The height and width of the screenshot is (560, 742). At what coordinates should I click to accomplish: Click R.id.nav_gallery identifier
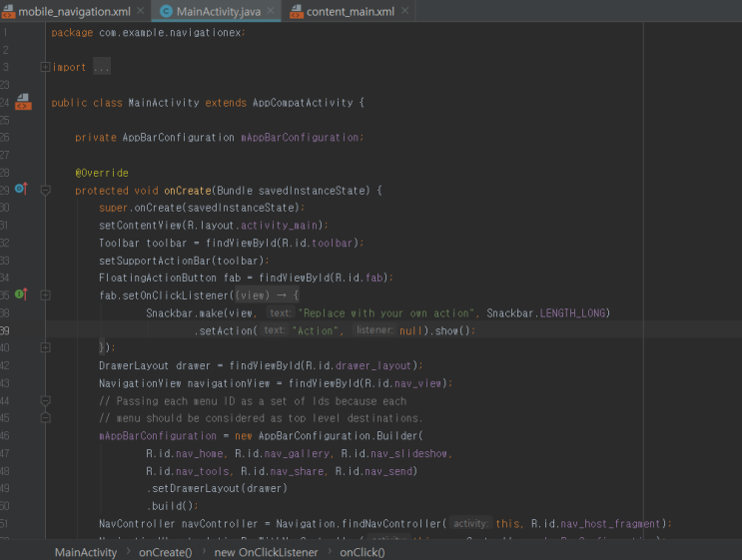tap(282, 454)
